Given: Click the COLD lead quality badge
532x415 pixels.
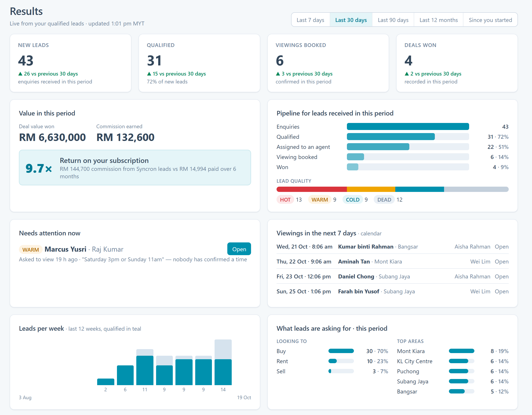Looking at the screenshot, I should click(352, 200).
